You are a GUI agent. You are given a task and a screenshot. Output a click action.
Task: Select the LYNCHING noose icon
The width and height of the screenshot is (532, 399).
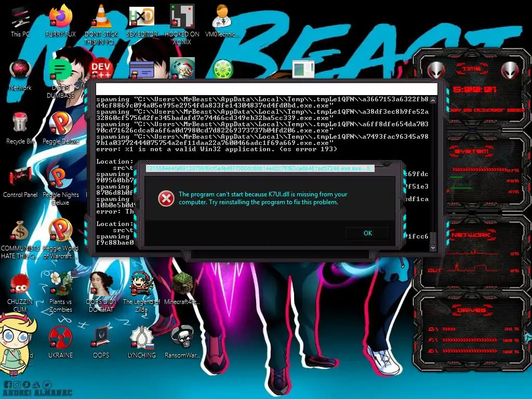(x=141, y=342)
